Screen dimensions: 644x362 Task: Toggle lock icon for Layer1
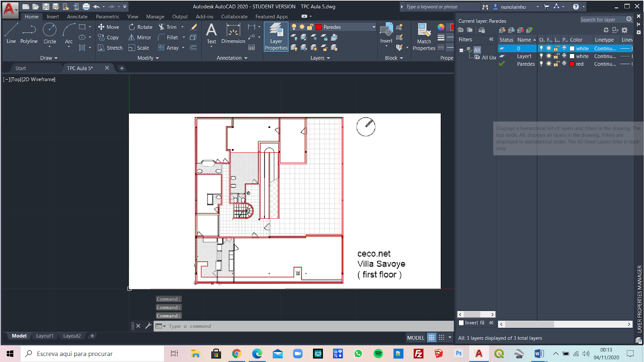556,56
